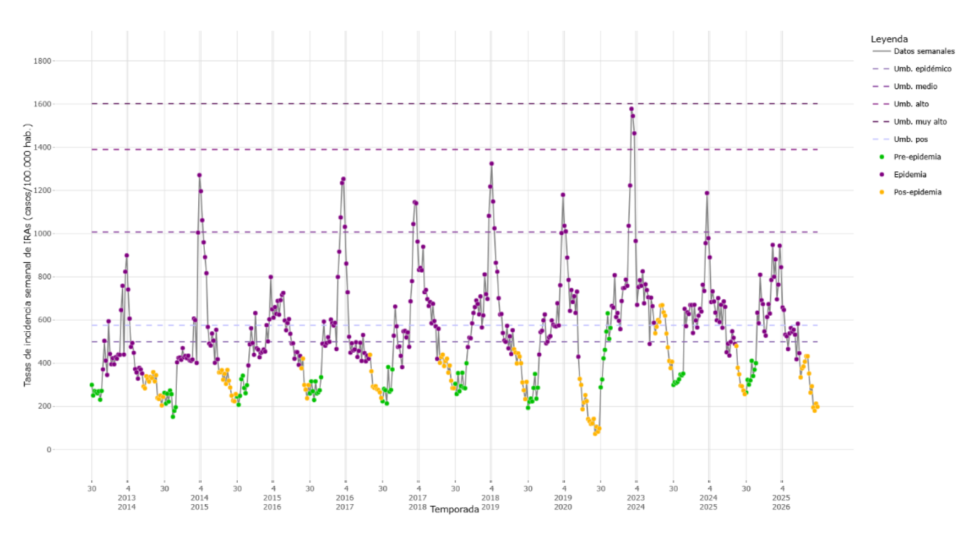980x545 pixels.
Task: Click the 200 y-axis tick label
Action: [x=45, y=407]
